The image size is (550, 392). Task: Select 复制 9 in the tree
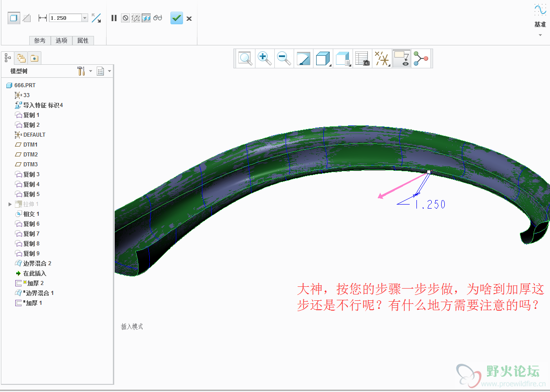click(31, 254)
